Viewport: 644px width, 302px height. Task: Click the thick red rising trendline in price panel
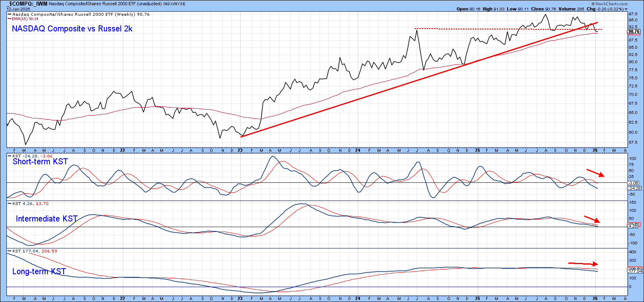pos(419,80)
